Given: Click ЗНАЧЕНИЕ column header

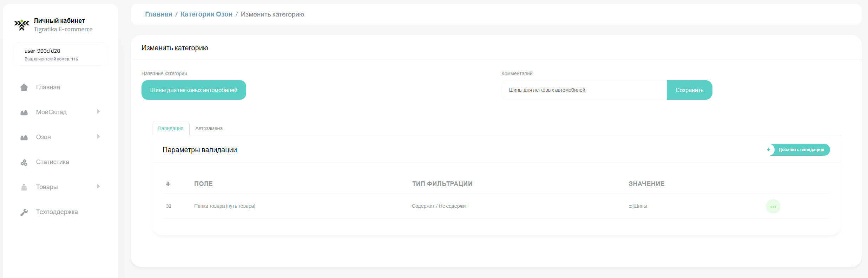Looking at the screenshot, I should coord(646,184).
